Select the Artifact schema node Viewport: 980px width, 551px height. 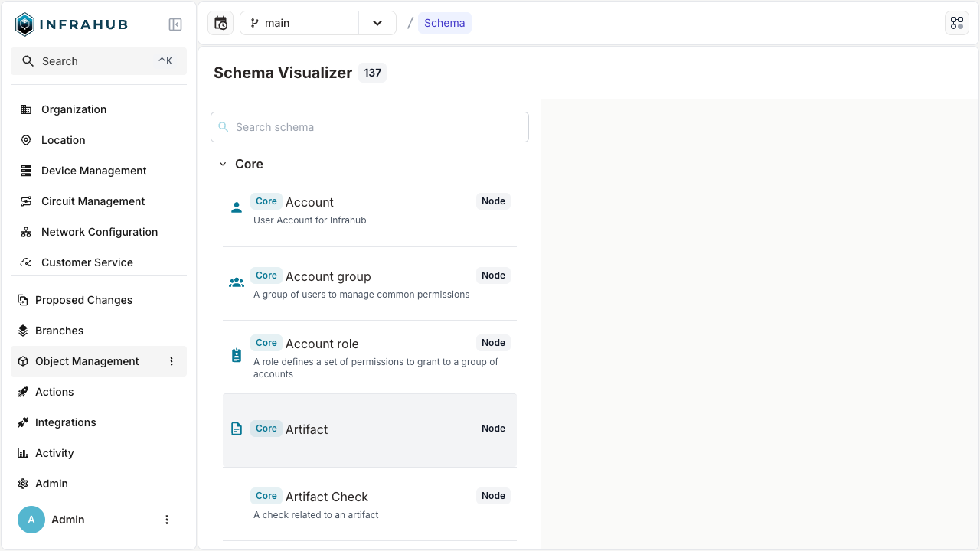tap(370, 429)
